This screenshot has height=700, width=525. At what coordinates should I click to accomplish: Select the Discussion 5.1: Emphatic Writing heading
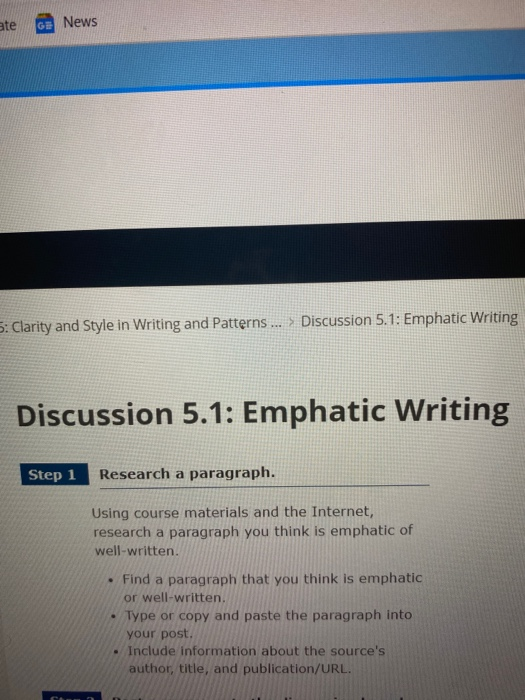[x=263, y=412]
